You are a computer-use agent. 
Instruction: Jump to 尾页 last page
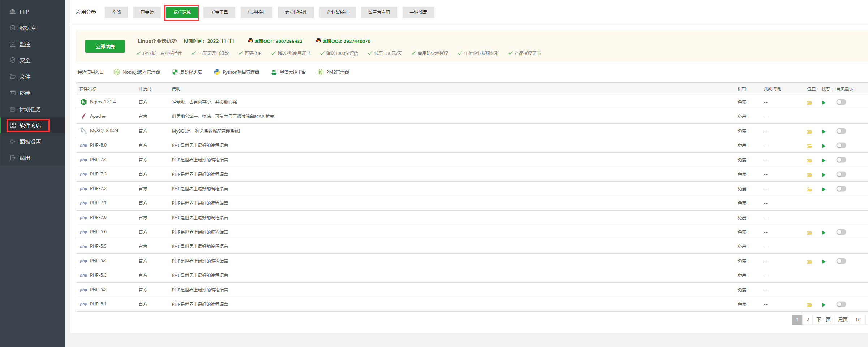[x=843, y=320]
